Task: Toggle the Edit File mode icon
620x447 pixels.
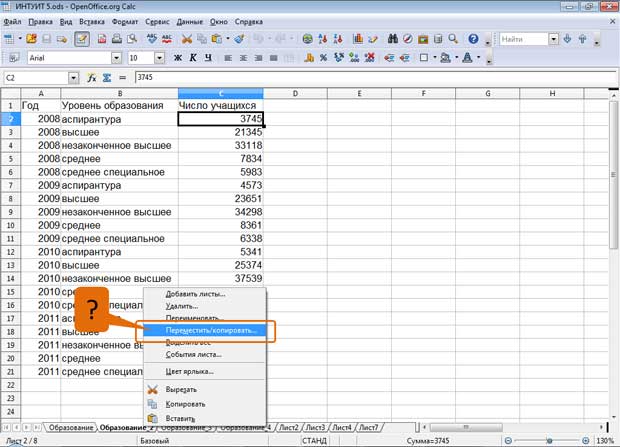Action: coord(81,39)
